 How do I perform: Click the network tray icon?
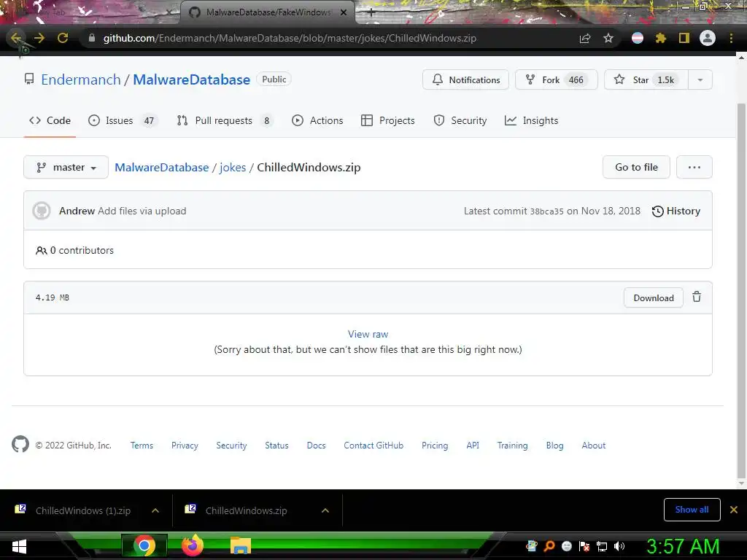[602, 546]
